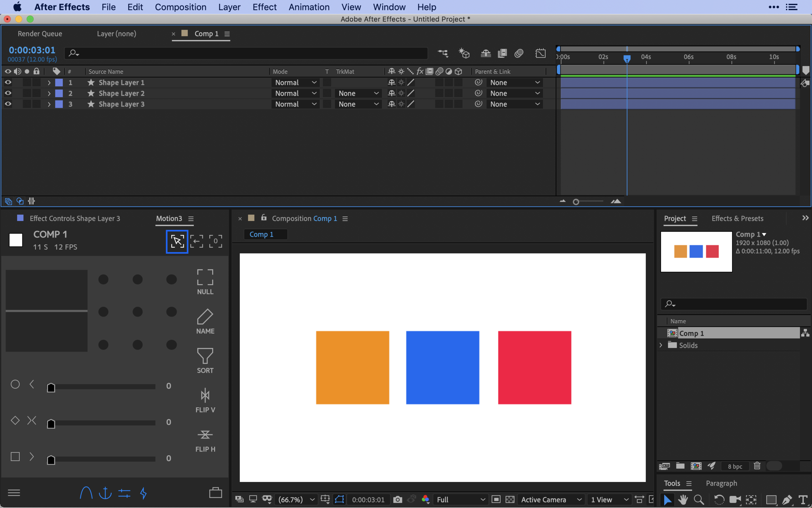This screenshot has height=508, width=812.
Task: Select the Pen tool in Tools panel
Action: click(x=786, y=500)
